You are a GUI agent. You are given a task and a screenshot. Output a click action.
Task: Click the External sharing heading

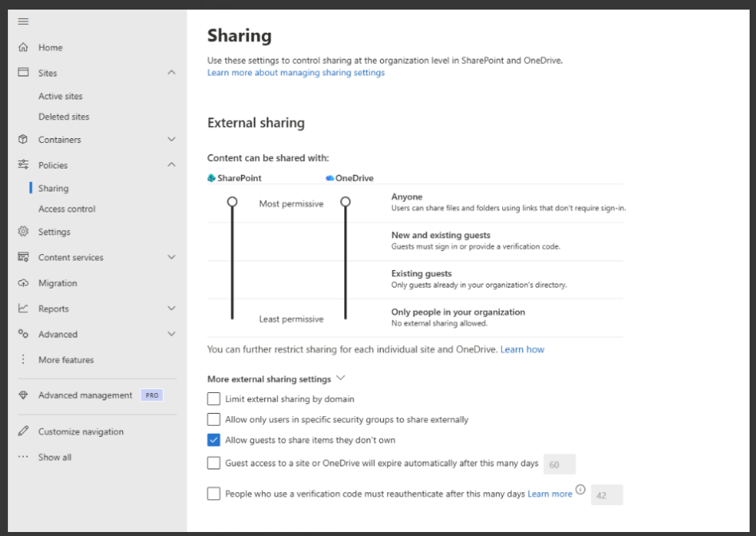pos(256,123)
